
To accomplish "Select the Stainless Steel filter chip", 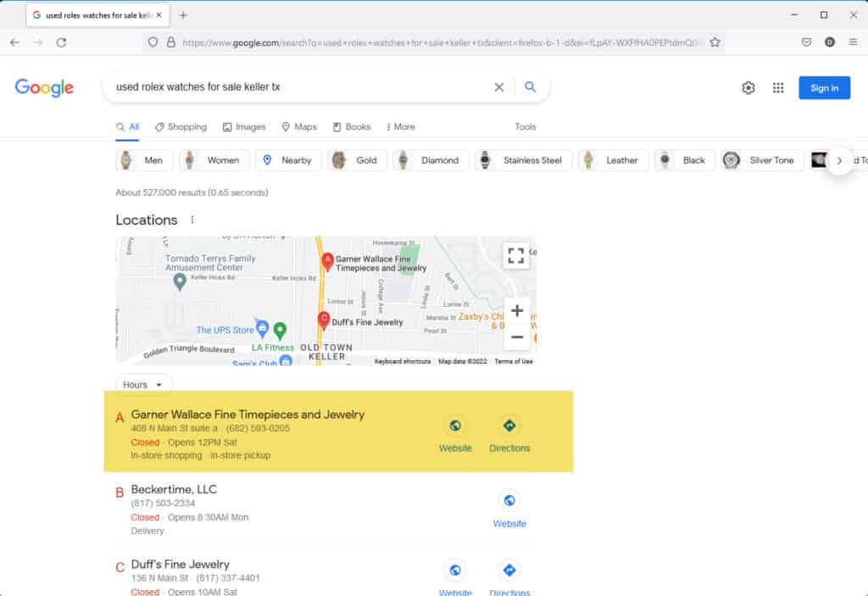I will (x=523, y=160).
